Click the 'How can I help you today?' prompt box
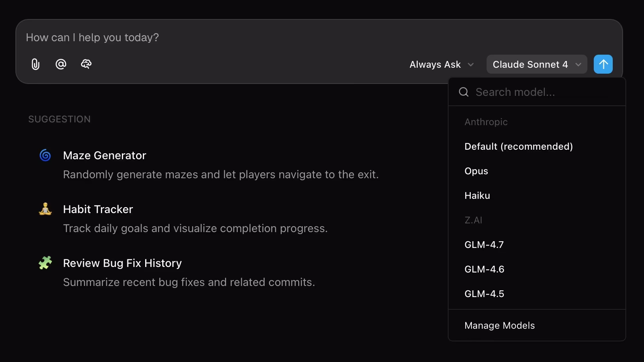644x362 pixels. click(277, 38)
